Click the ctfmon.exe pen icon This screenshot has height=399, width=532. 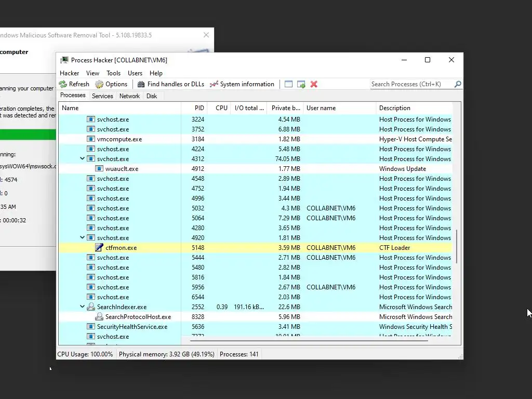tap(99, 247)
